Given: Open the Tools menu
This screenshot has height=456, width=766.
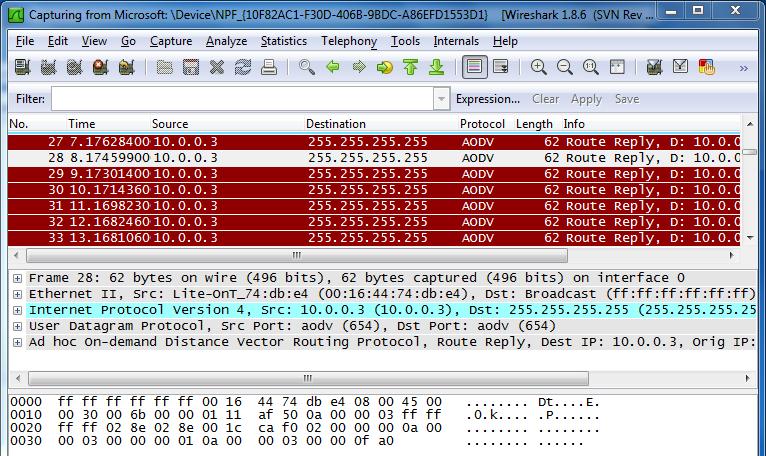Looking at the screenshot, I should [405, 41].
